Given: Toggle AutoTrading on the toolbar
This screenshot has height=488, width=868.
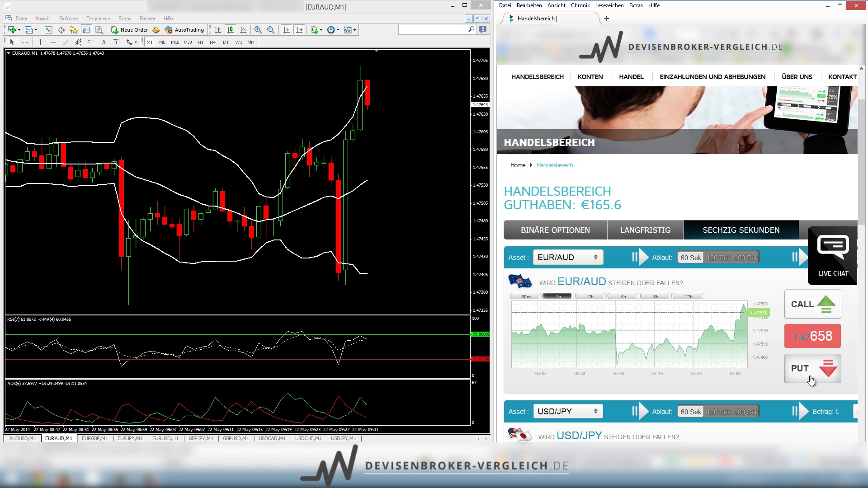Looking at the screenshot, I should click(x=184, y=30).
